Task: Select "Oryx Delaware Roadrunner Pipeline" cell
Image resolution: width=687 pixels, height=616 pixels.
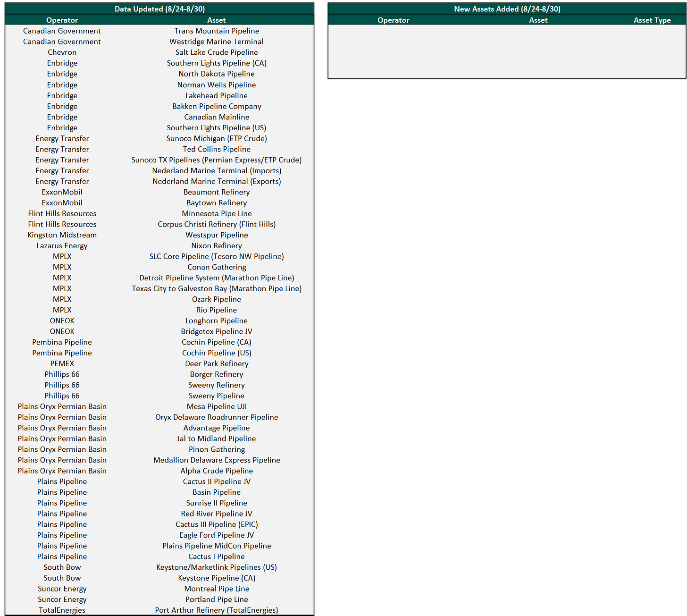Action: 217,417
